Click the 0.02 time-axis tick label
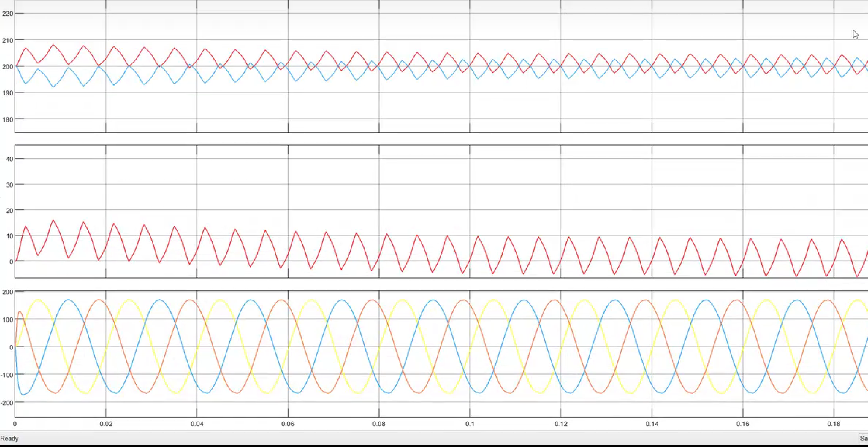The image size is (868, 447). (106, 424)
